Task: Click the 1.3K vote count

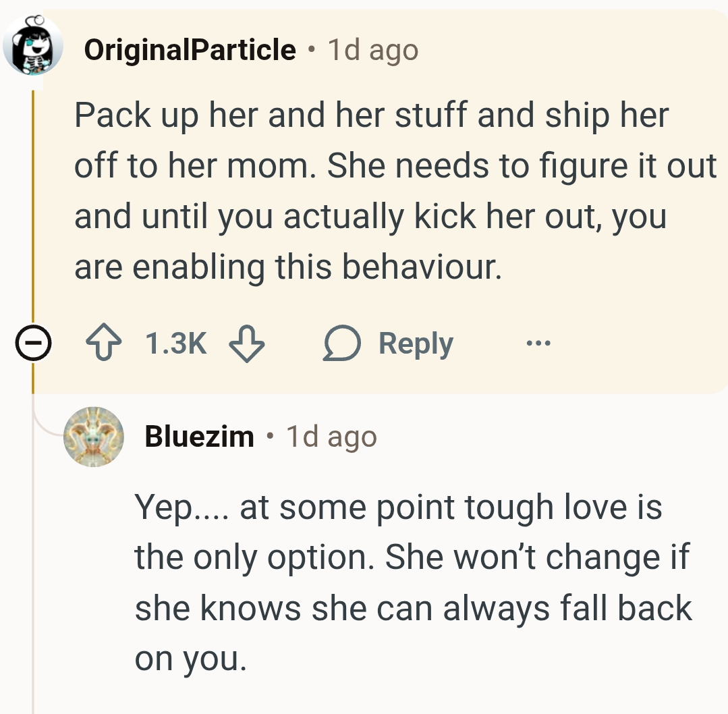Action: pyautogui.click(x=175, y=344)
